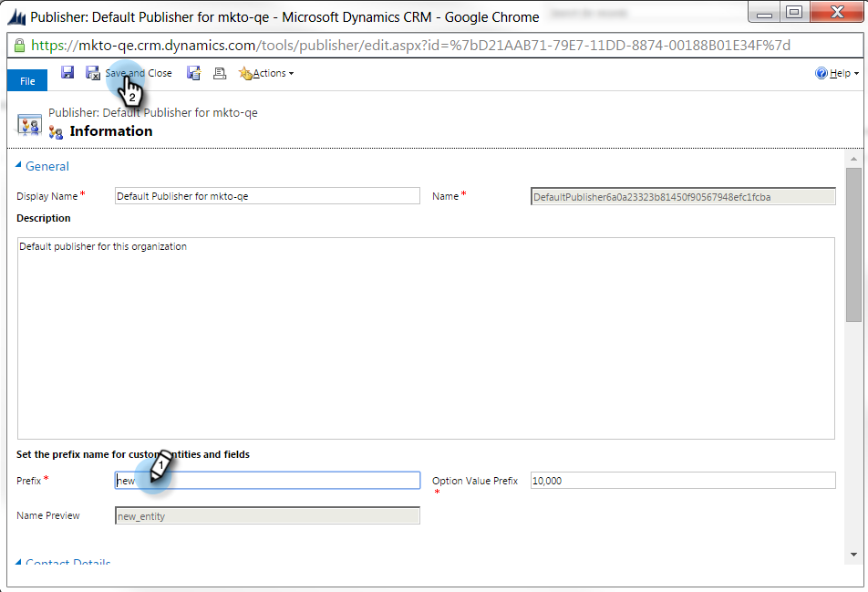868x592 pixels.
Task: Click the 'Description' label
Action: tap(43, 218)
